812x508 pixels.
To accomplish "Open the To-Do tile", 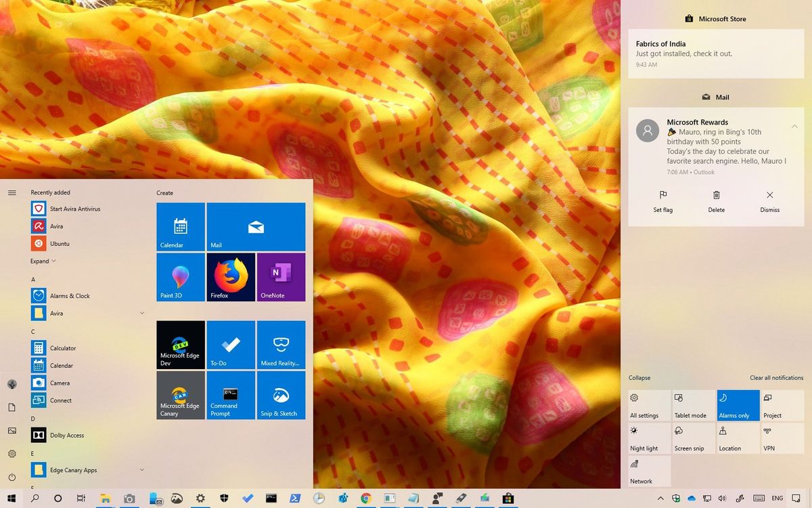I will (231, 345).
